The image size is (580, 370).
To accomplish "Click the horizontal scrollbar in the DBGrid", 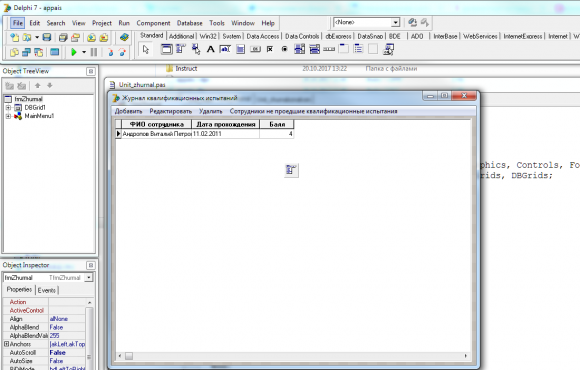I will click(292, 356).
